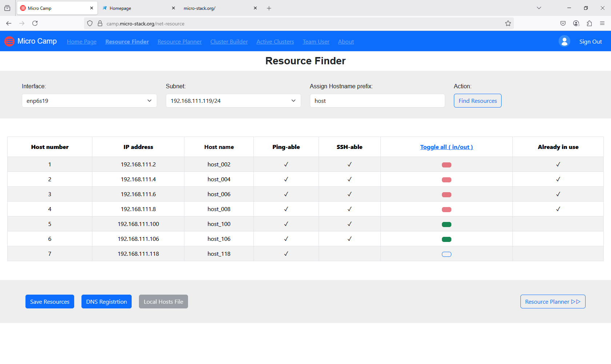The image size is (611, 364).
Task: Open the Firefox hamburger menu
Action: (602, 23)
